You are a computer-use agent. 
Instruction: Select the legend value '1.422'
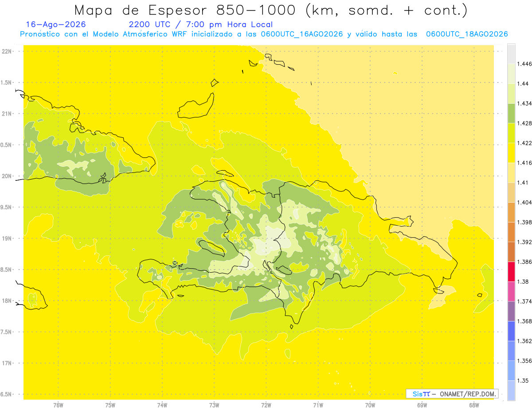pyautogui.click(x=524, y=143)
